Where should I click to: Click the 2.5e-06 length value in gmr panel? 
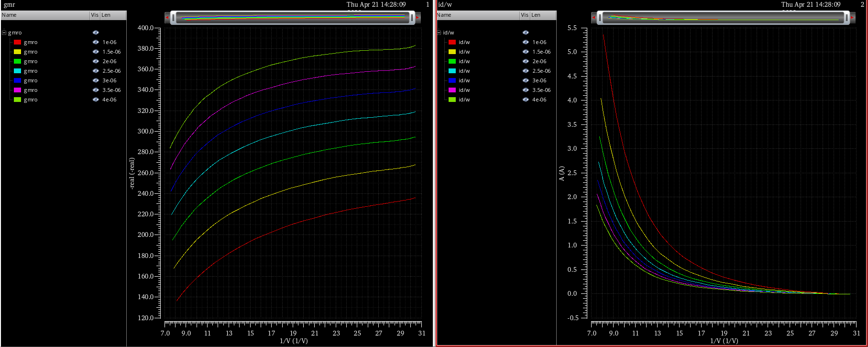[111, 71]
